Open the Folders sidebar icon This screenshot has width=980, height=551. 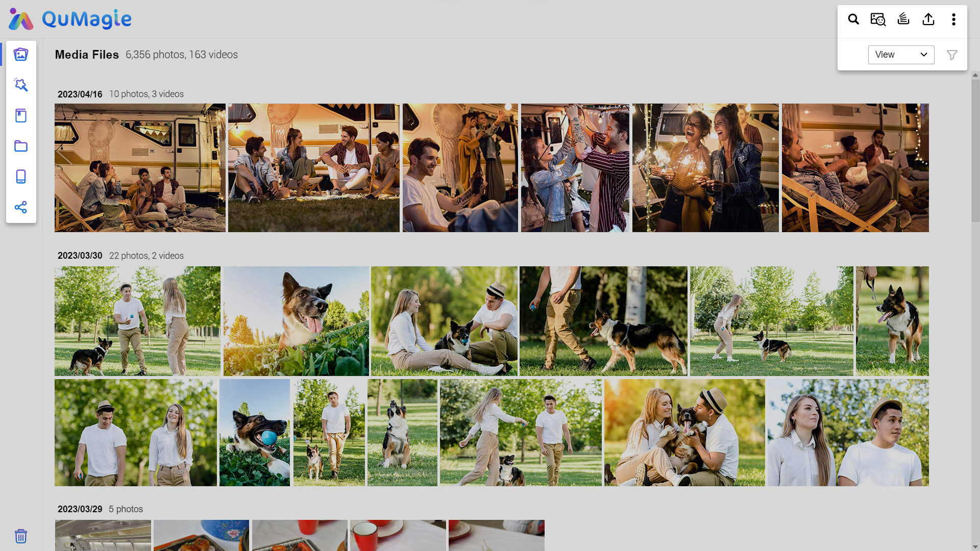tap(21, 146)
